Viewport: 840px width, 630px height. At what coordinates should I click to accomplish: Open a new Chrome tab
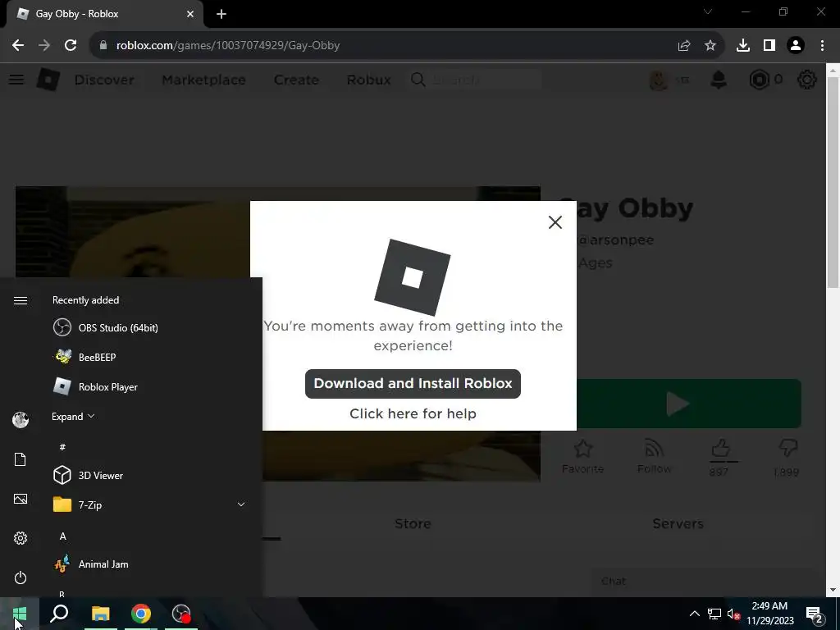point(221,14)
